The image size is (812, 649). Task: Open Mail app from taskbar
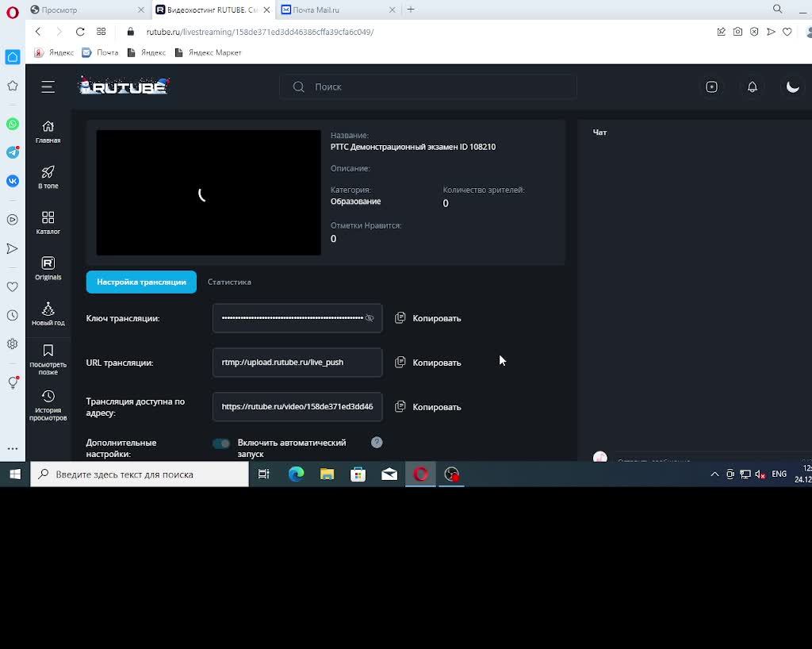(x=389, y=474)
